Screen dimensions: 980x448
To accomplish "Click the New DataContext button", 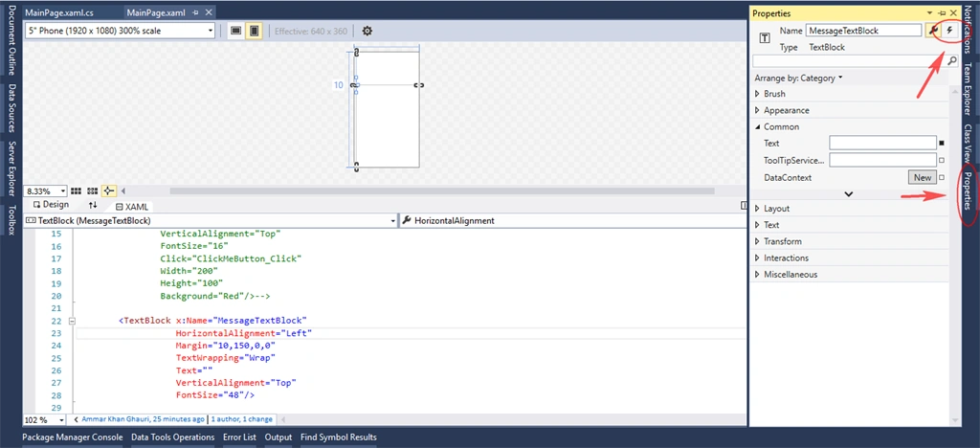I will tap(923, 177).
